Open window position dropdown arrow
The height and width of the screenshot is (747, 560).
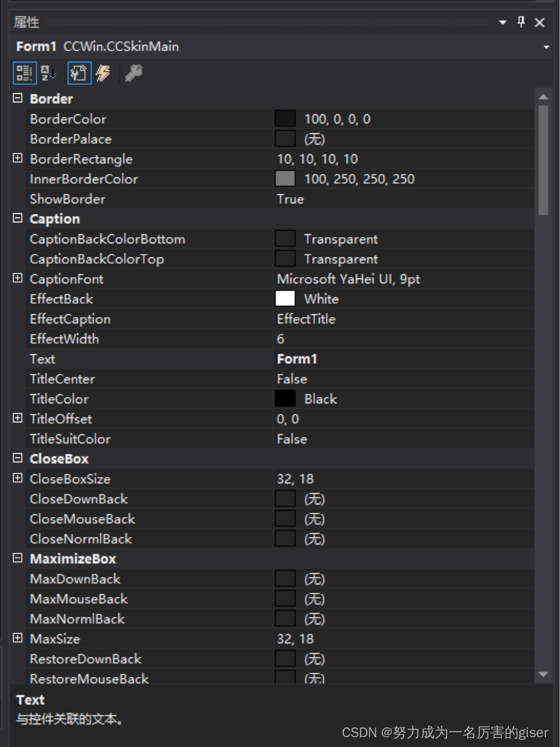503,22
